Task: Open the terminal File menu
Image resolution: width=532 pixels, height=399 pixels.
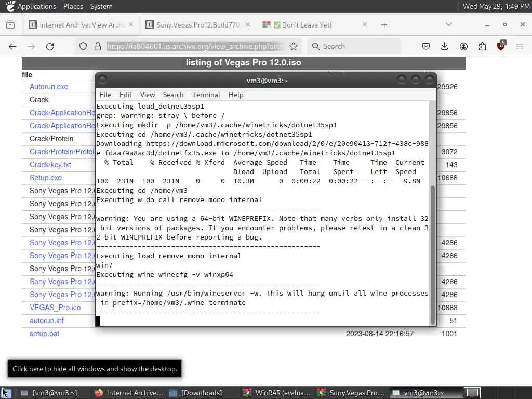Action: coord(105,95)
